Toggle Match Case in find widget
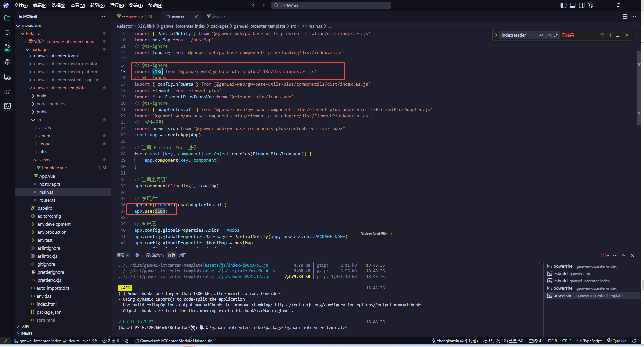Viewport: 644px width, 347px height. pos(541,35)
